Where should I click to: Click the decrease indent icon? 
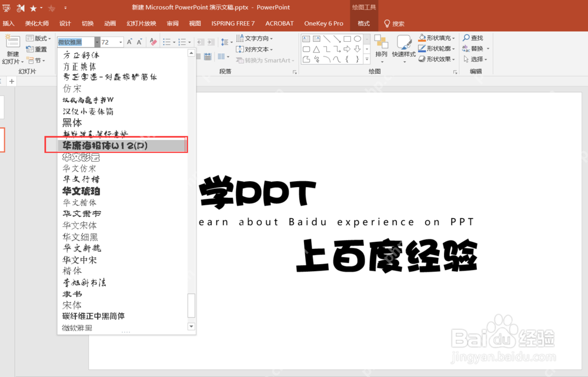point(201,42)
